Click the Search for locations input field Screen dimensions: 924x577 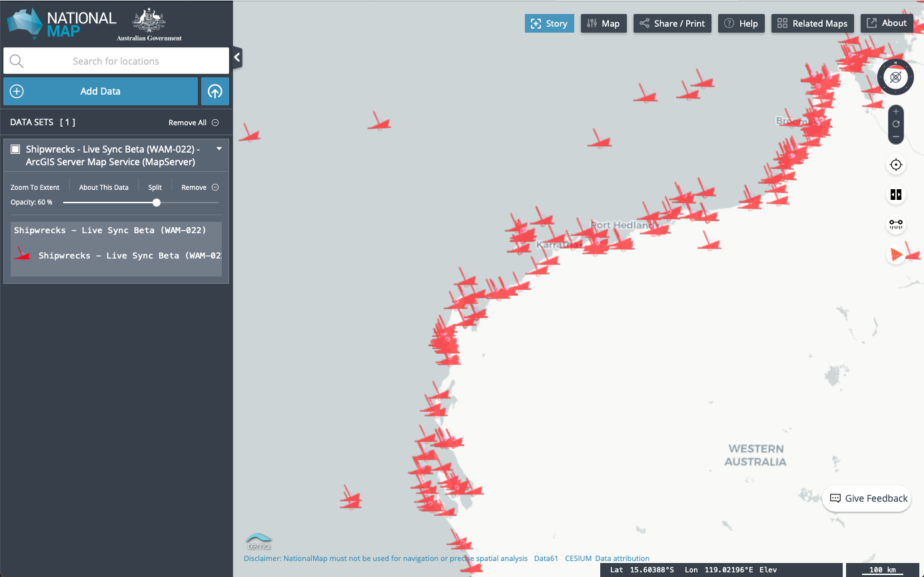point(115,61)
